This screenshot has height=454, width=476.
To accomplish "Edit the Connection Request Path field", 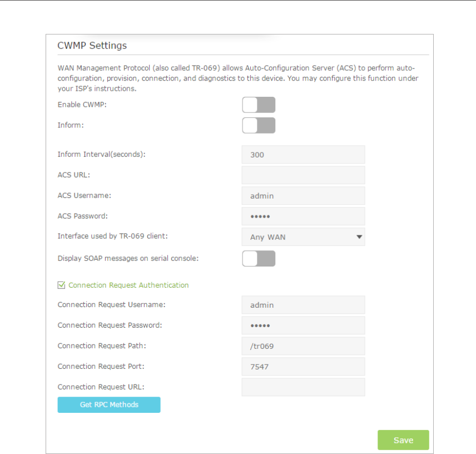I will point(303,346).
